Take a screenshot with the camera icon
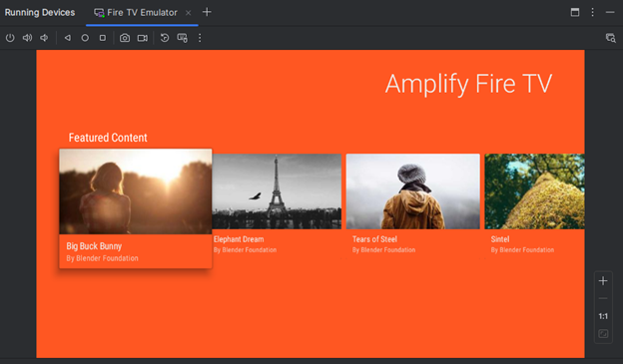This screenshot has width=623, height=364. 125,38
